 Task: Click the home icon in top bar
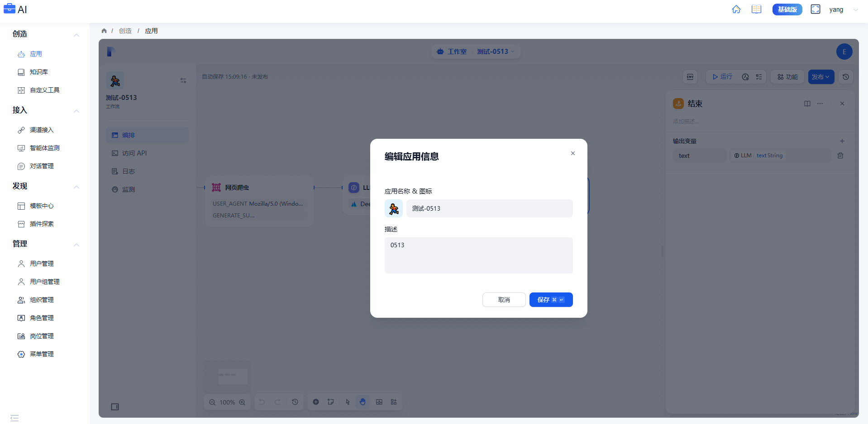pyautogui.click(x=736, y=9)
